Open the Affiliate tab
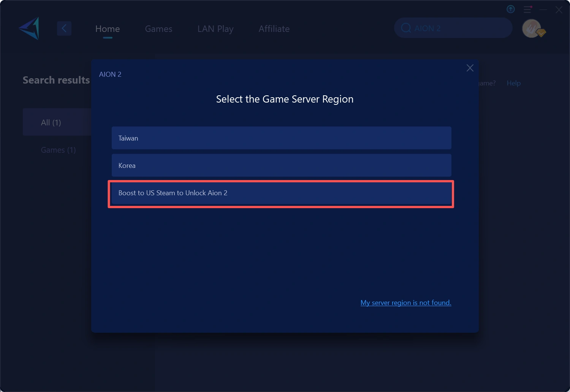The height and width of the screenshot is (392, 570). (x=274, y=29)
